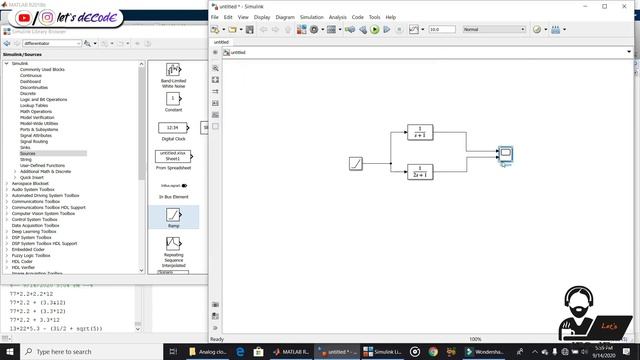The height and width of the screenshot is (360, 640).
Task: Open the Display menu in Simulink
Action: point(262,17)
